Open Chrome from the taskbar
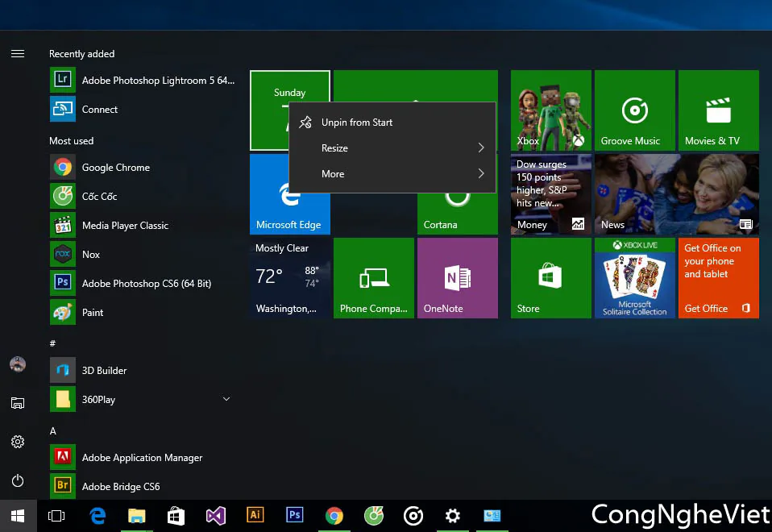772x532 pixels. coord(334,516)
